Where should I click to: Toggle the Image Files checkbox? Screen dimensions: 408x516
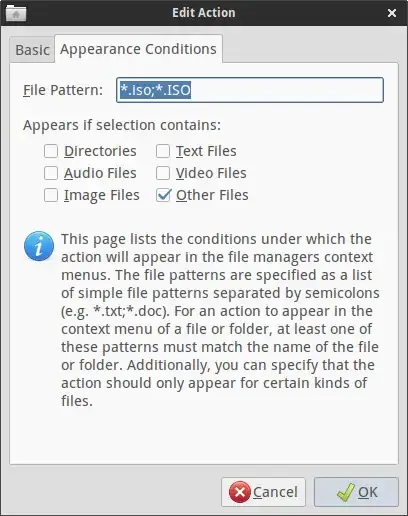click(51, 195)
